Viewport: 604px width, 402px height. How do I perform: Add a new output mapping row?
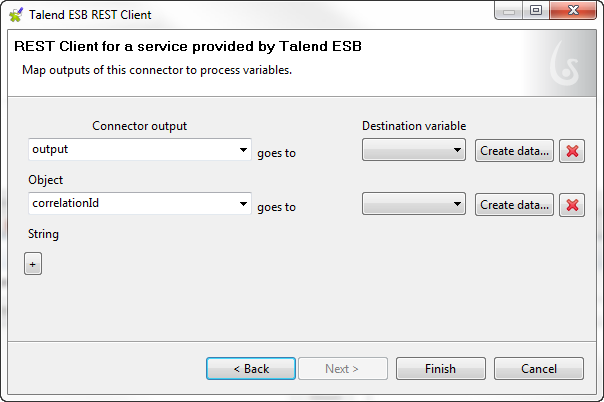(x=33, y=264)
